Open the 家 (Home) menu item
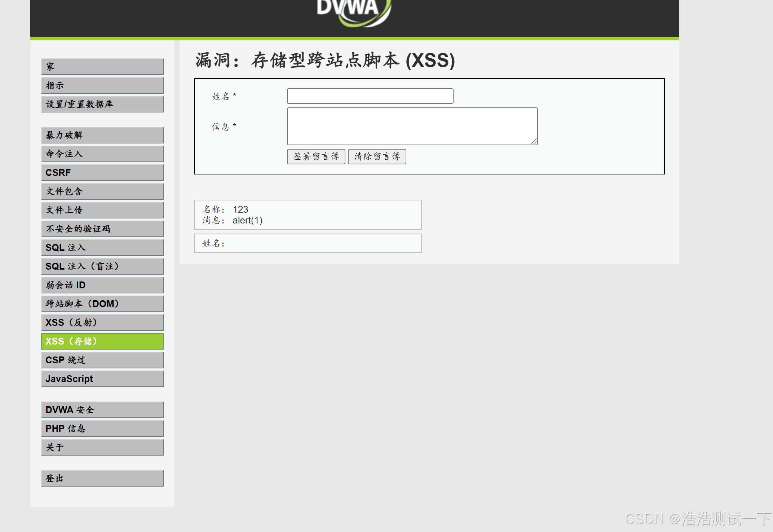The image size is (773, 532). [x=102, y=67]
